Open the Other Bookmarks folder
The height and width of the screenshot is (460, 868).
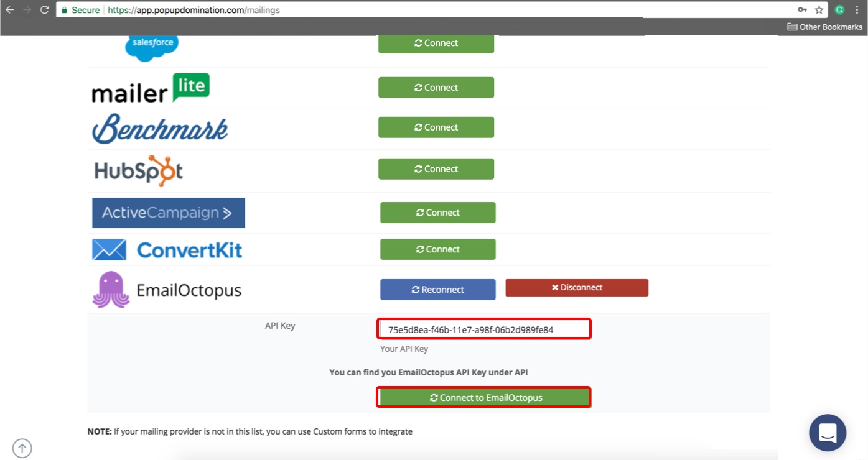pyautogui.click(x=824, y=27)
